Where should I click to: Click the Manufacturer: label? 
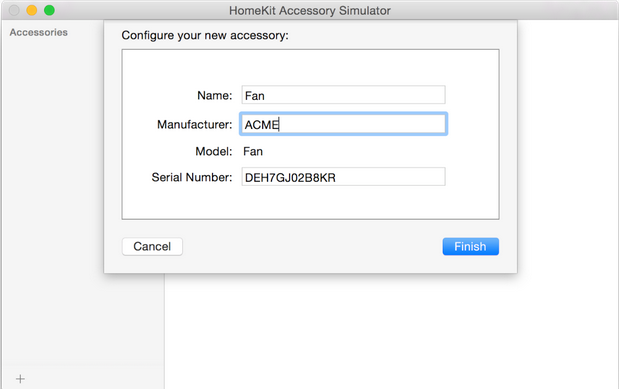coord(195,124)
